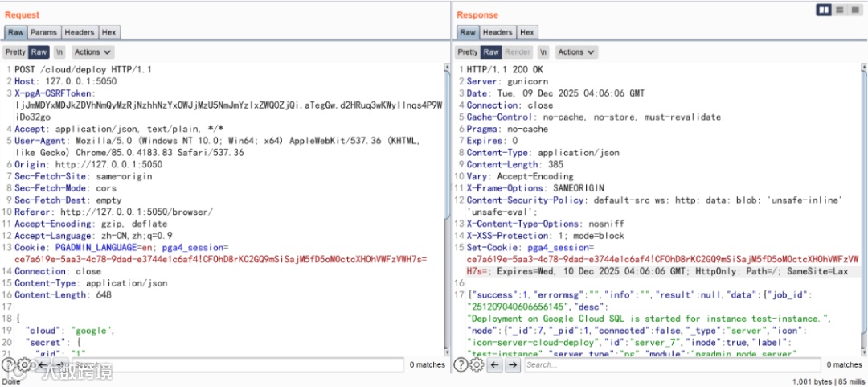Switch Response view to Pretty

pyautogui.click(x=467, y=52)
